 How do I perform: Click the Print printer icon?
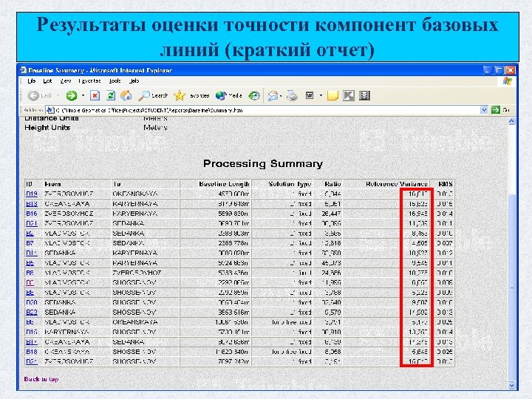point(292,95)
